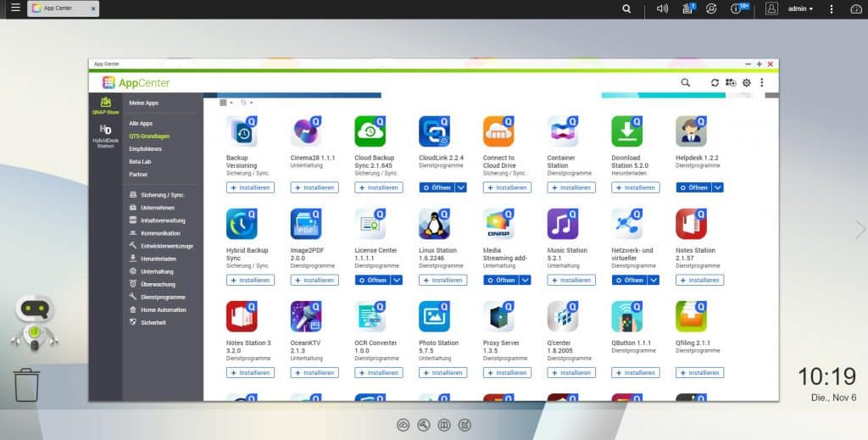Expand CloudLink Öffnen dropdown arrow

coord(461,187)
